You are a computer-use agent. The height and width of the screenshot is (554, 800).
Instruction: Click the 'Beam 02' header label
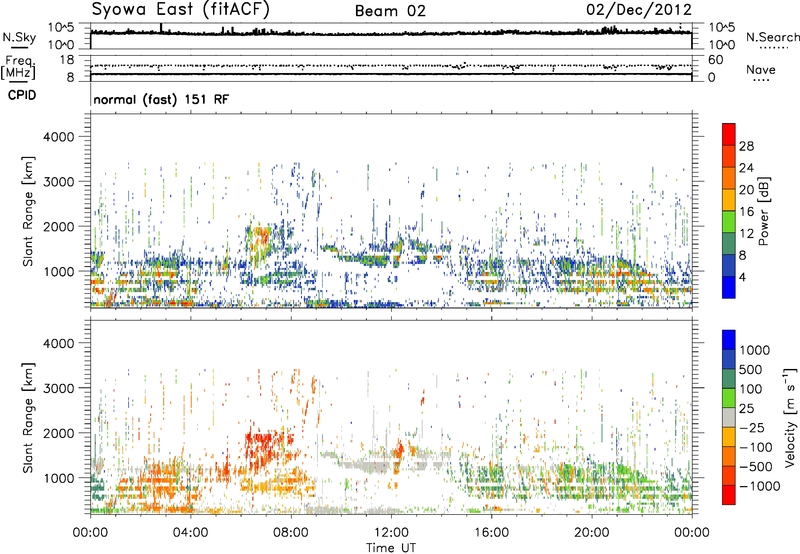coord(390,11)
